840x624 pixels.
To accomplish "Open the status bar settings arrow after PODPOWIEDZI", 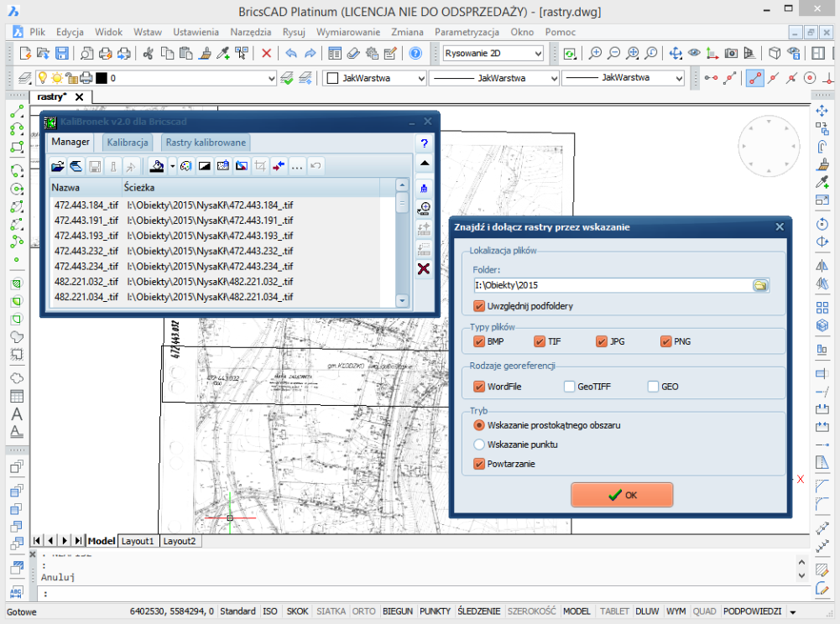I will 793,611.
